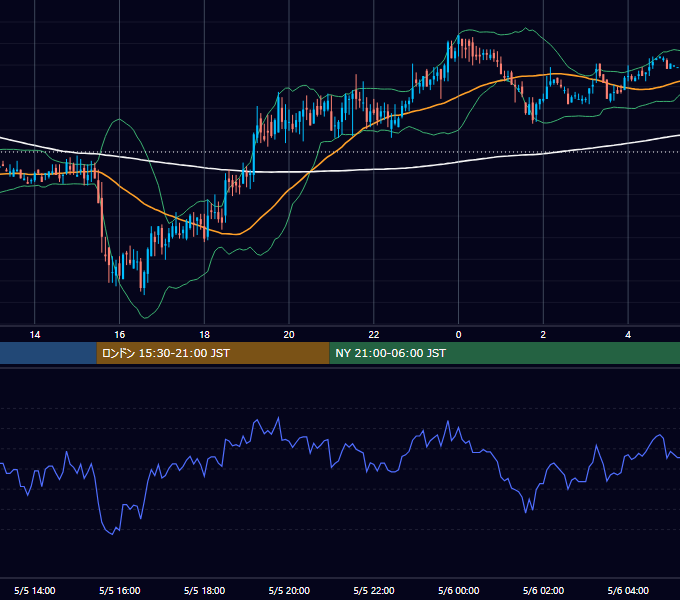Click the 5/5 18:00 oscillator time label
Image resolution: width=680 pixels, height=600 pixels.
click(204, 590)
